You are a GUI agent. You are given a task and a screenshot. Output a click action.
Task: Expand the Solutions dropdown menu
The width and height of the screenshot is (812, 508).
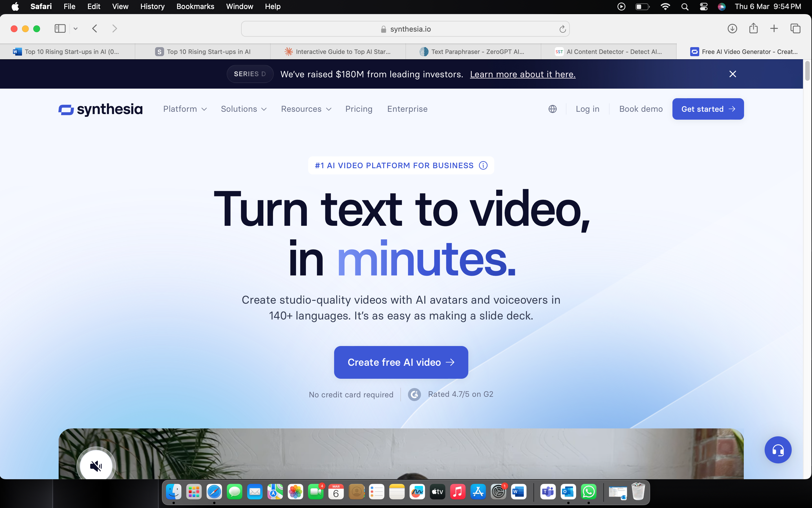[244, 109]
